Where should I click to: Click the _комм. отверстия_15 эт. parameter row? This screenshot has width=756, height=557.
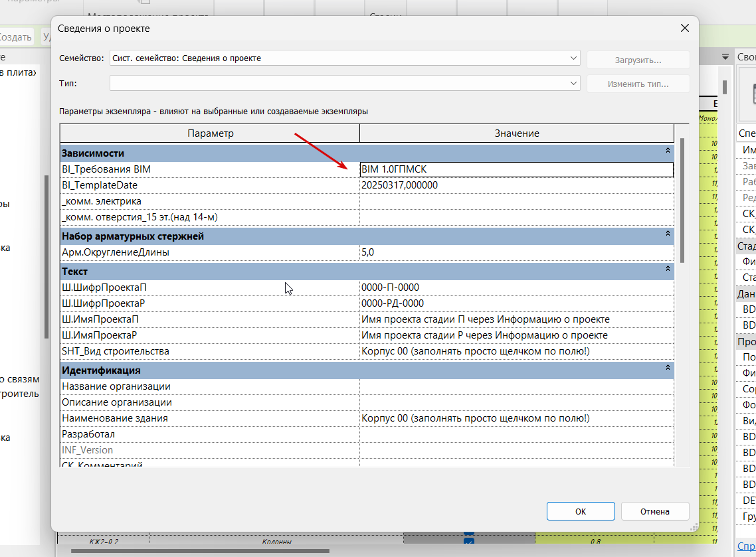pyautogui.click(x=367, y=217)
